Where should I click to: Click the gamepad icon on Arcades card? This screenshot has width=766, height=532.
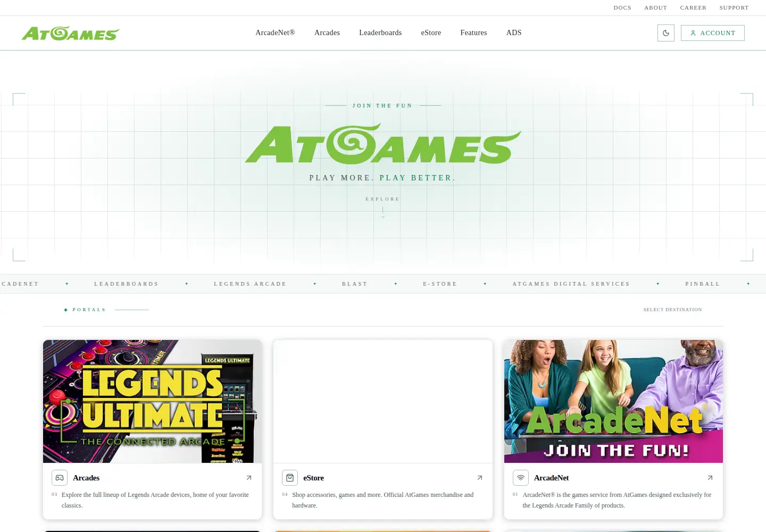[x=60, y=478]
